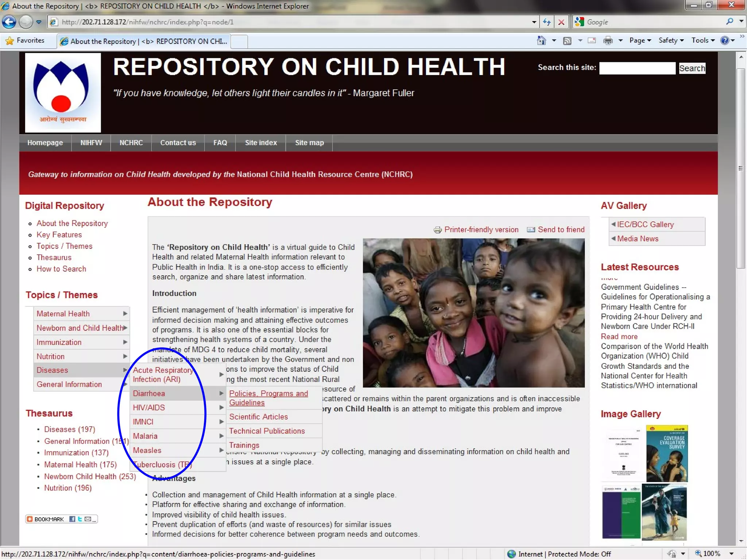747x560 pixels.
Task: Click the browser Back arrow button
Action: pyautogui.click(x=9, y=22)
